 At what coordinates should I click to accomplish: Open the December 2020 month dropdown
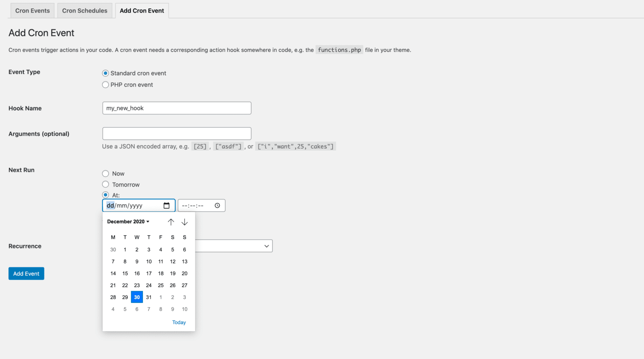pyautogui.click(x=128, y=221)
